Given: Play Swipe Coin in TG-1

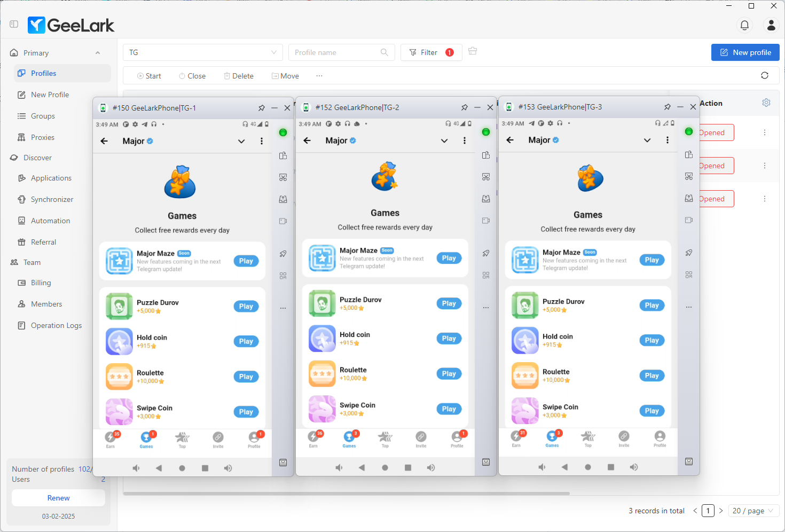Looking at the screenshot, I should tap(246, 412).
